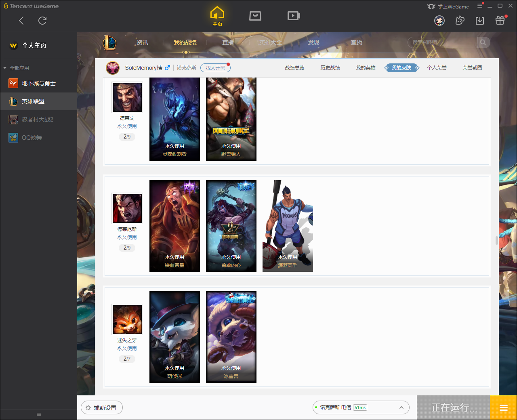Open 辅助设置 button
The image size is (517, 420).
pos(102,407)
